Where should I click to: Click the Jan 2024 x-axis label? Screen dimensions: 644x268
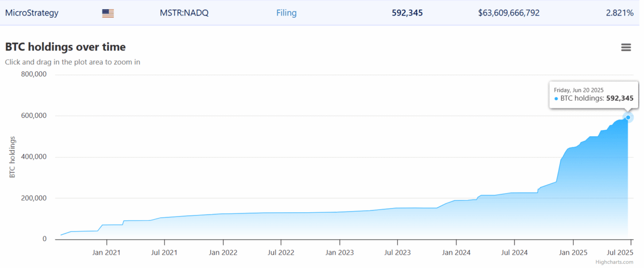(x=456, y=252)
